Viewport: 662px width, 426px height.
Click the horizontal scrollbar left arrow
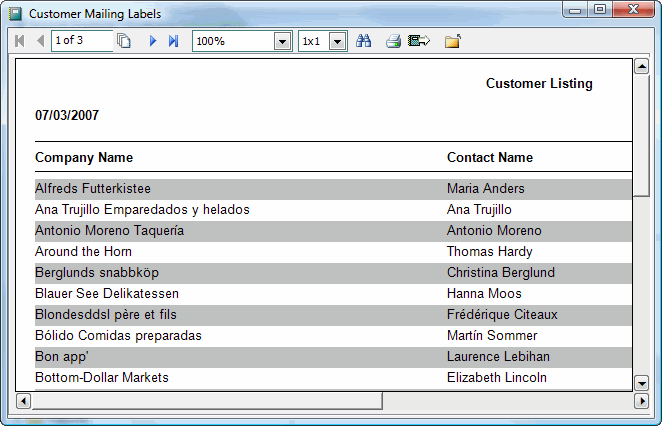(x=24, y=401)
